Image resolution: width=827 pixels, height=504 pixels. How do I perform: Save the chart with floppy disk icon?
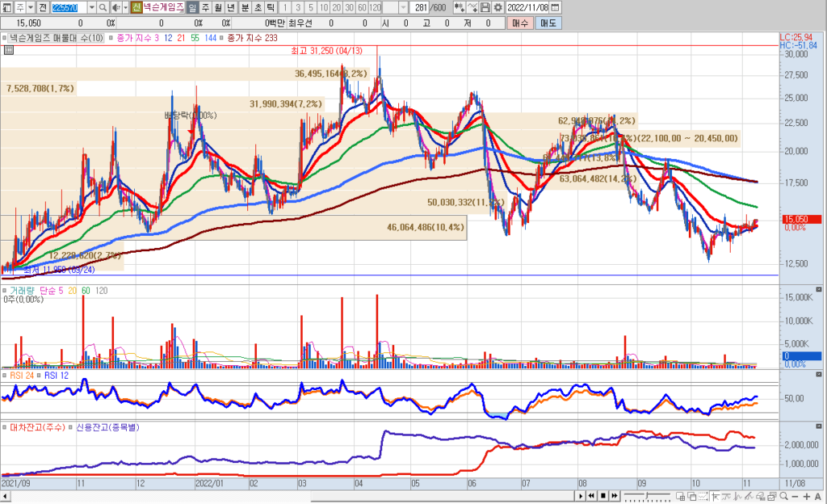[485, 7]
